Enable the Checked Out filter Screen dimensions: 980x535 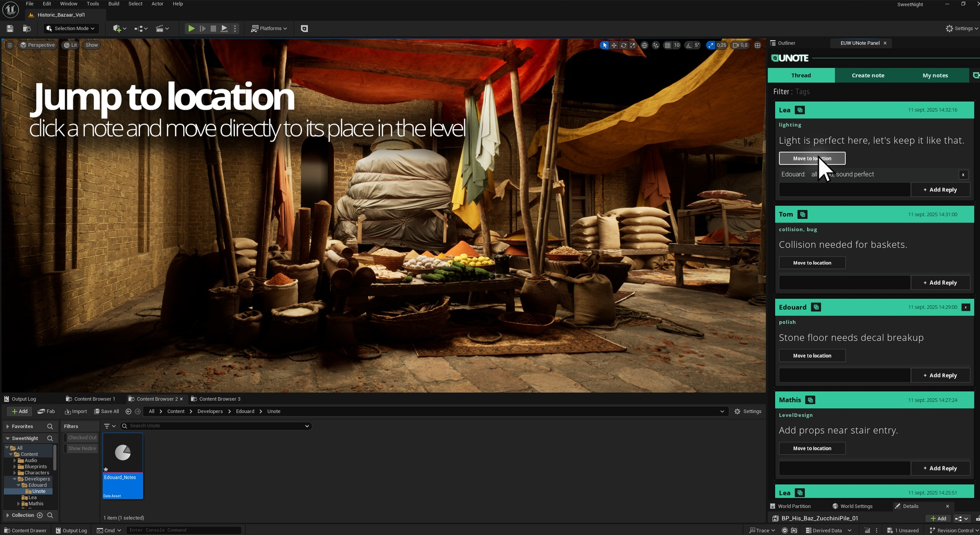[82, 438]
